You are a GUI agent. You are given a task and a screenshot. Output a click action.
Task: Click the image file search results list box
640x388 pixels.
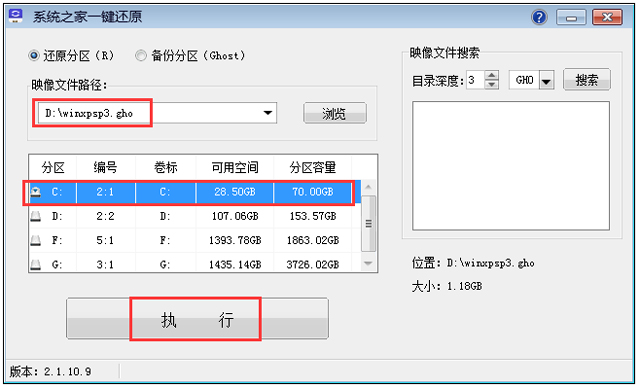(x=511, y=166)
